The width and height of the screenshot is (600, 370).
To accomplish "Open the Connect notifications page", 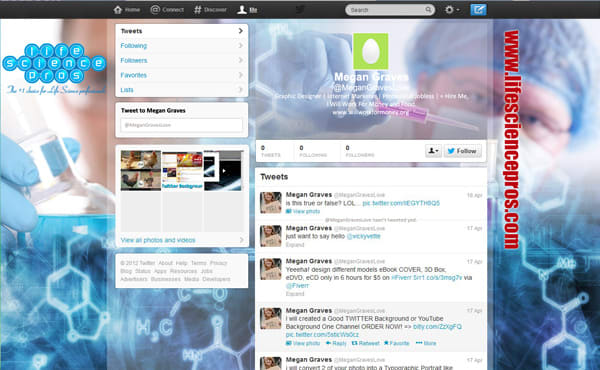I will click(x=167, y=10).
